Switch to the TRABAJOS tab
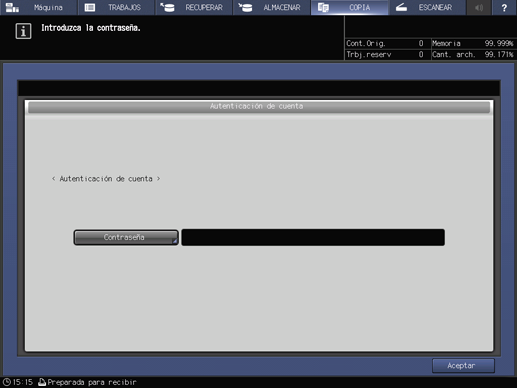Viewport: 517px width, 388px height. (116, 7)
